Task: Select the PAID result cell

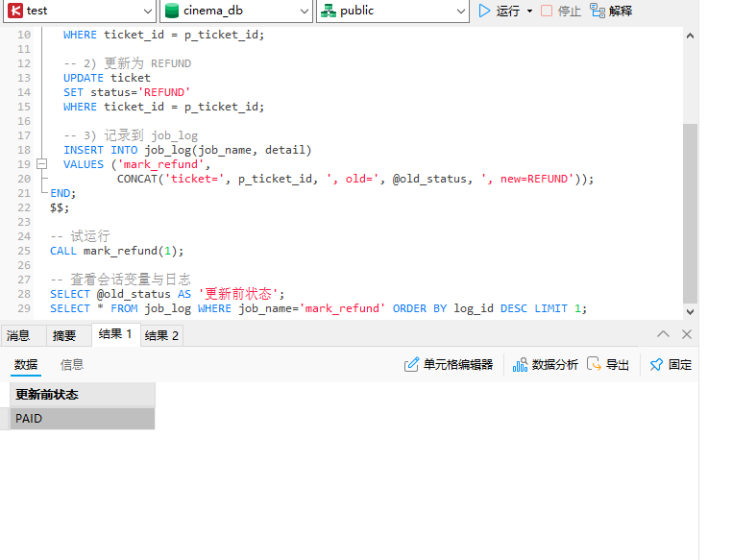Action: 82,419
